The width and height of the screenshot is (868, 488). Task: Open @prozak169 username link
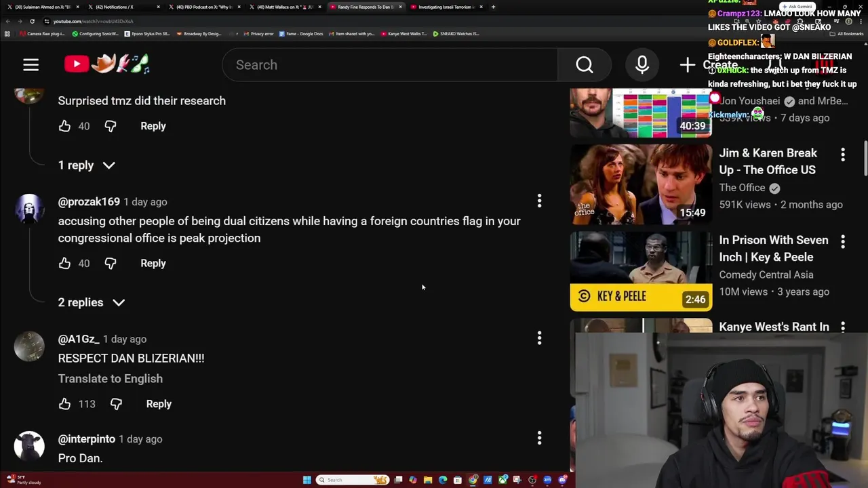[89, 202]
